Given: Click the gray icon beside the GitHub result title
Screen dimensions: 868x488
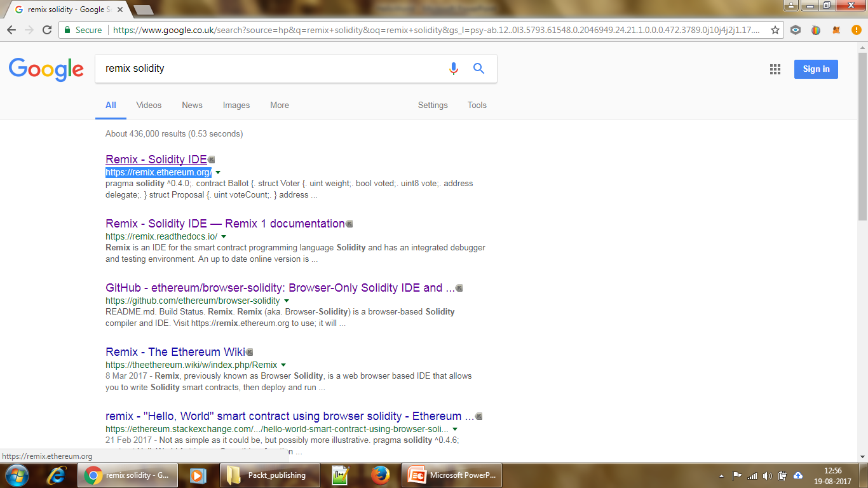Looking at the screenshot, I should 459,288.
